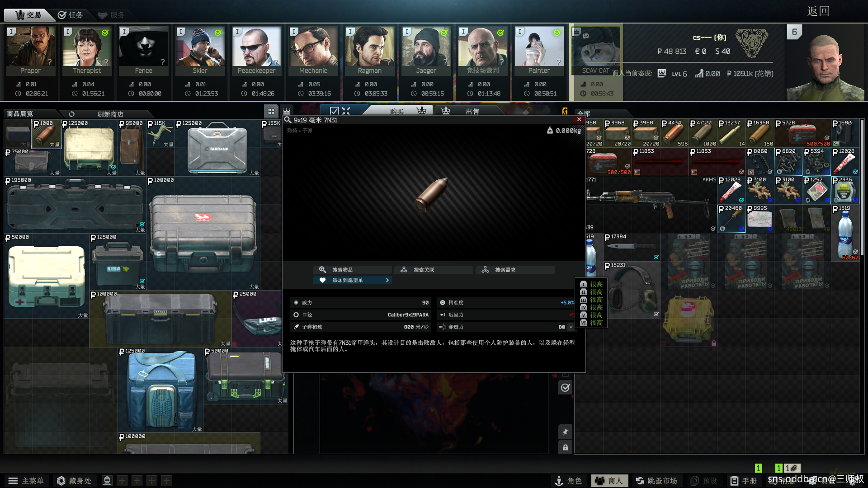
Task: Click the orange figure icon near stash
Action: [565, 111]
